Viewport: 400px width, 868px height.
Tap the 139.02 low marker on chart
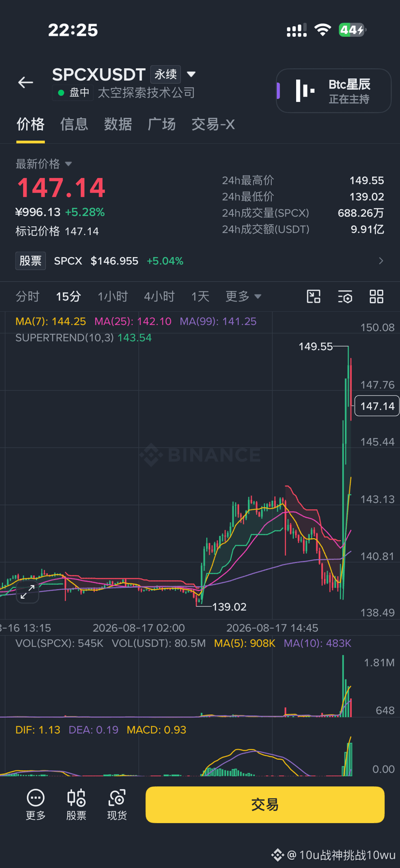[229, 607]
